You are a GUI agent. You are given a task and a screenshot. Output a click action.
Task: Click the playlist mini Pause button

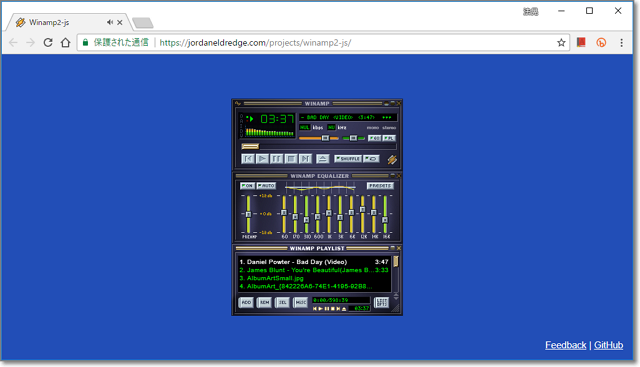(x=327, y=309)
